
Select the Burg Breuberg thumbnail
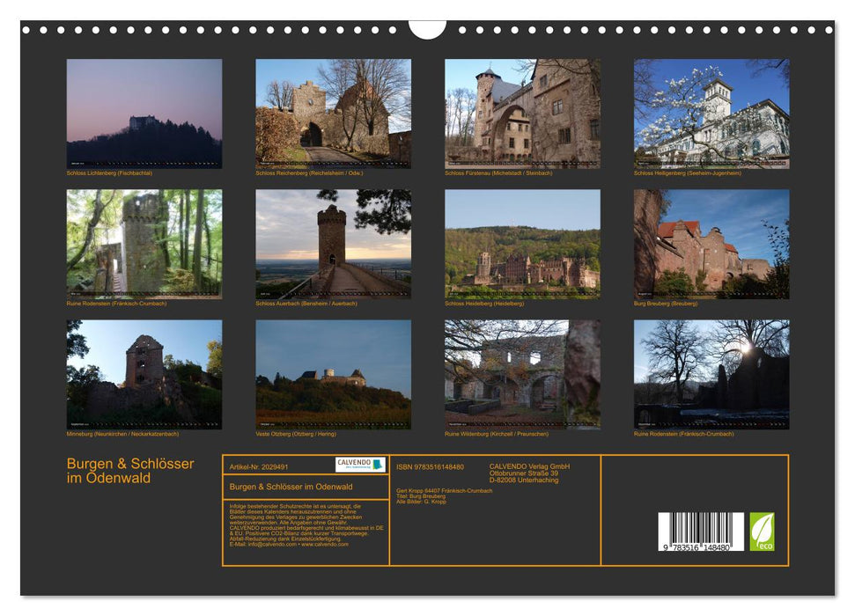pyautogui.click(x=711, y=244)
